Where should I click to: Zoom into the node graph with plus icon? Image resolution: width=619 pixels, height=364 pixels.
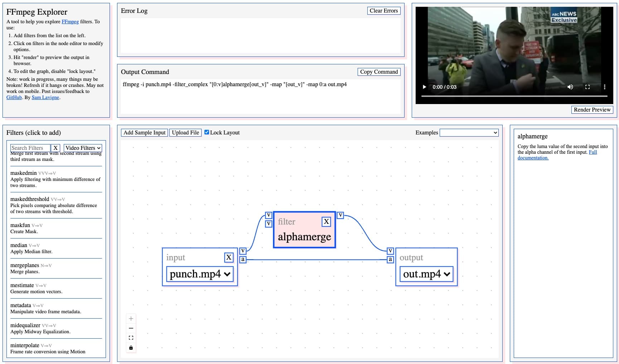(131, 318)
